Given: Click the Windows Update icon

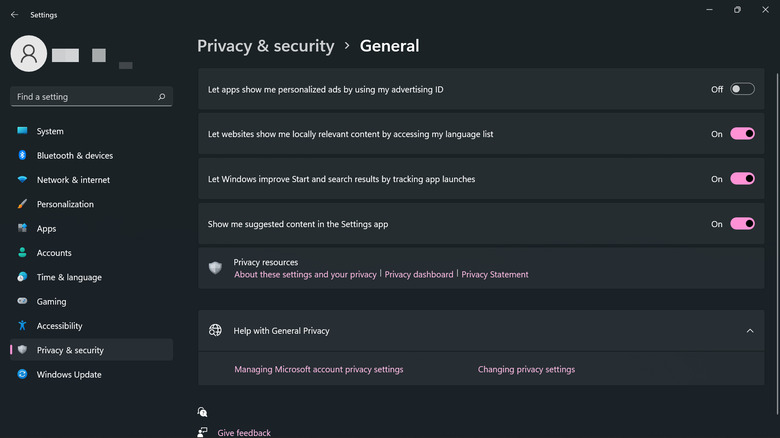Looking at the screenshot, I should click(22, 375).
